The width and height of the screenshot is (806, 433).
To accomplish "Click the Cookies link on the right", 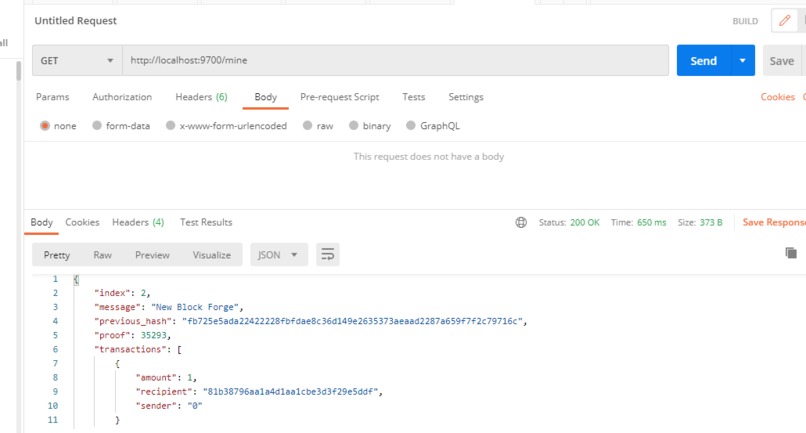I will point(777,97).
